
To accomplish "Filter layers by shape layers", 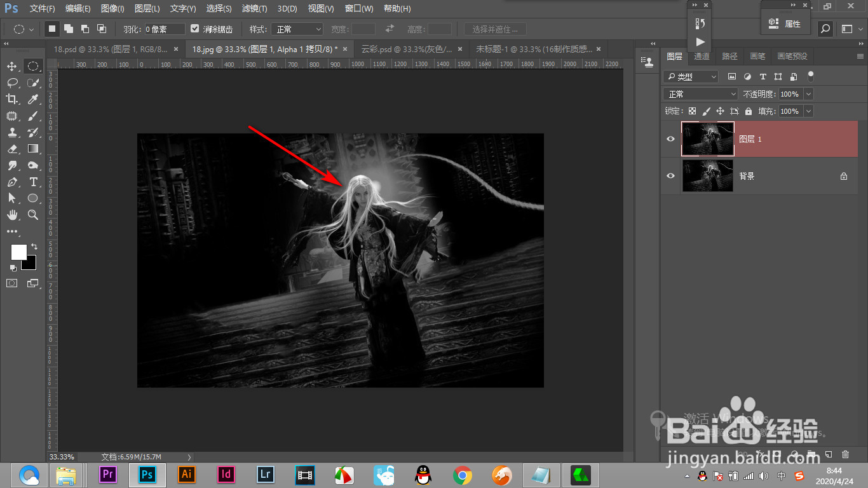I will tap(778, 76).
